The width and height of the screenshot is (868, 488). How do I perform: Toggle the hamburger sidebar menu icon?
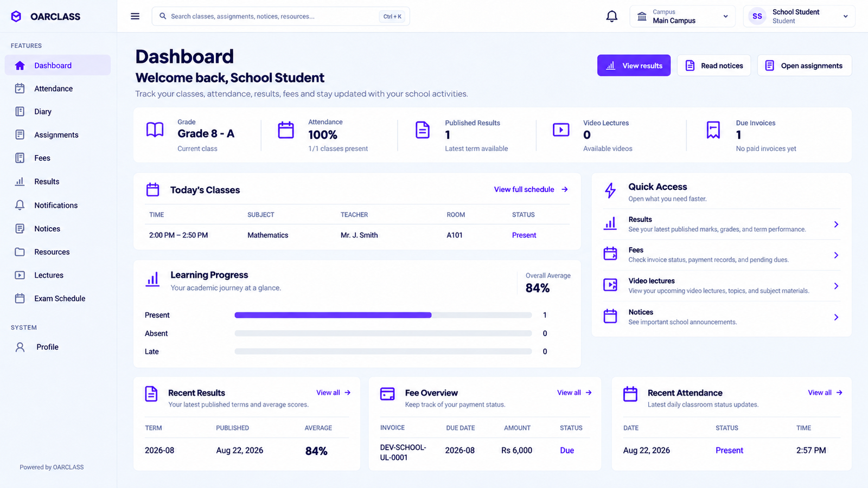[135, 16]
